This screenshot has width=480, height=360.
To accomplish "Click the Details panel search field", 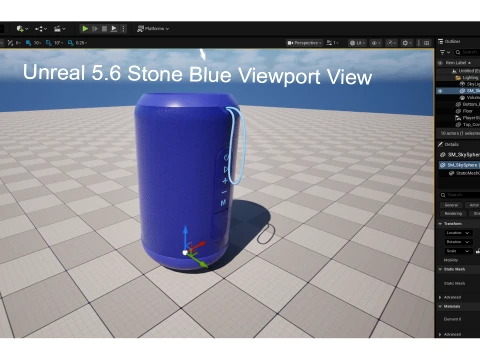I will (460, 195).
